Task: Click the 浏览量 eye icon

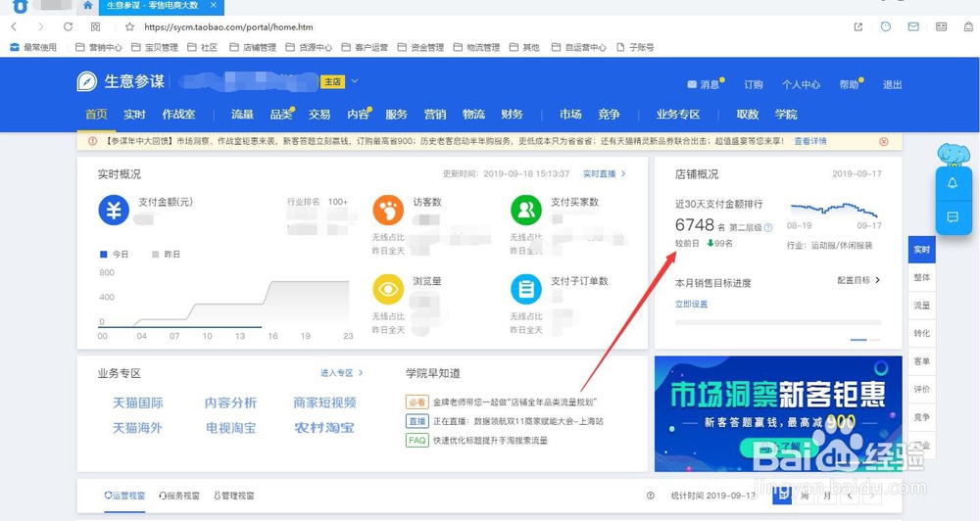Action: click(x=388, y=289)
